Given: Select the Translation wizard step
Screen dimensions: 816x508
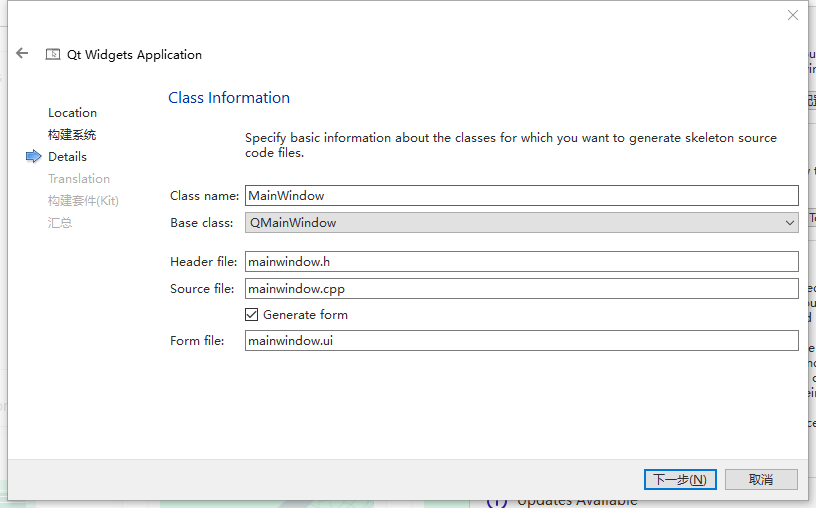Looking at the screenshot, I should 79,179.
